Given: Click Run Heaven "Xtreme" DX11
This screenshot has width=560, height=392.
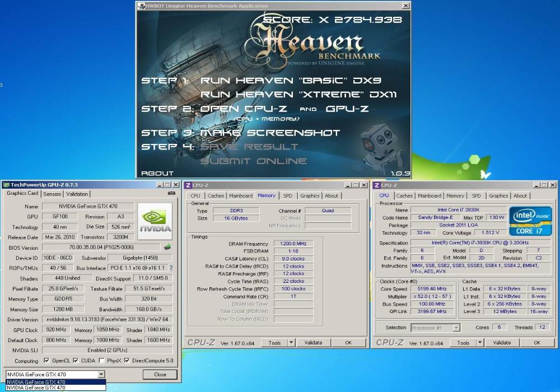Looking at the screenshot, I should tap(298, 95).
